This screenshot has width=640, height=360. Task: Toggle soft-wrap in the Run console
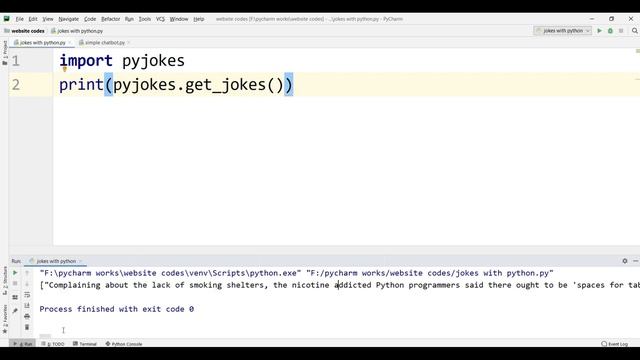pyautogui.click(x=27, y=294)
